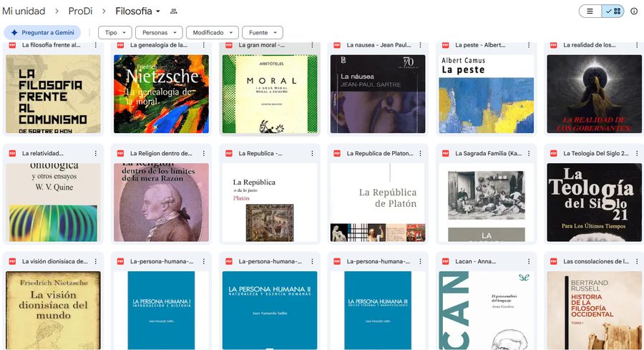644x350 pixels.
Task: Open more options for La Republica -... file
Action: 312,153
